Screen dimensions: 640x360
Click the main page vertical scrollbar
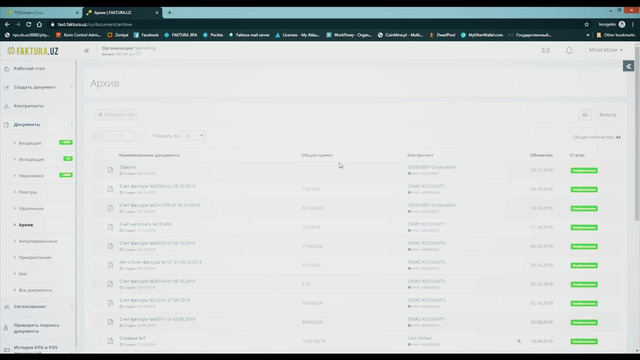[x=637, y=135]
